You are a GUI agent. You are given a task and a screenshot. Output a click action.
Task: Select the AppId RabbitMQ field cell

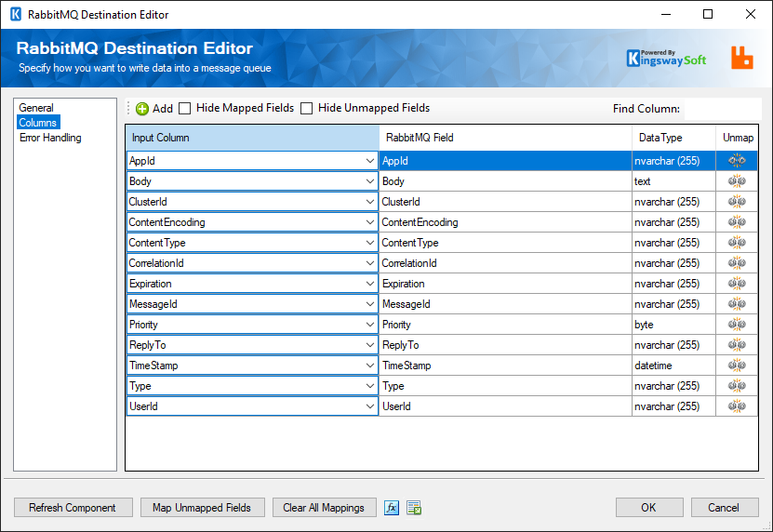506,161
